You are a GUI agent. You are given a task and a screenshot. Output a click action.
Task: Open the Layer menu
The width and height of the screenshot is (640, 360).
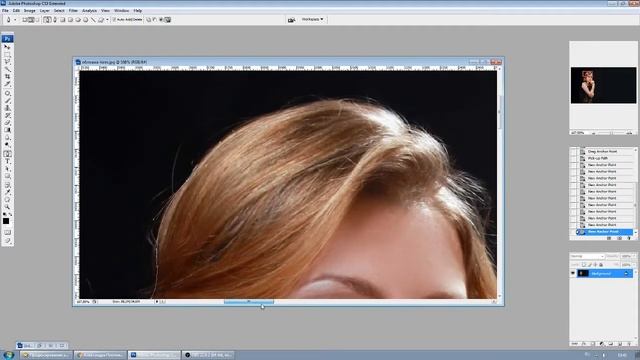click(x=44, y=11)
